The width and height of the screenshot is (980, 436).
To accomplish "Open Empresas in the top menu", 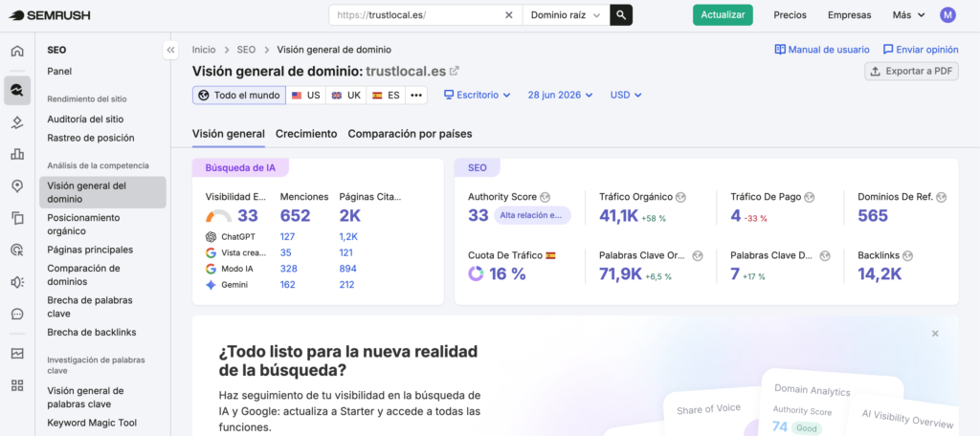I will click(x=850, y=15).
